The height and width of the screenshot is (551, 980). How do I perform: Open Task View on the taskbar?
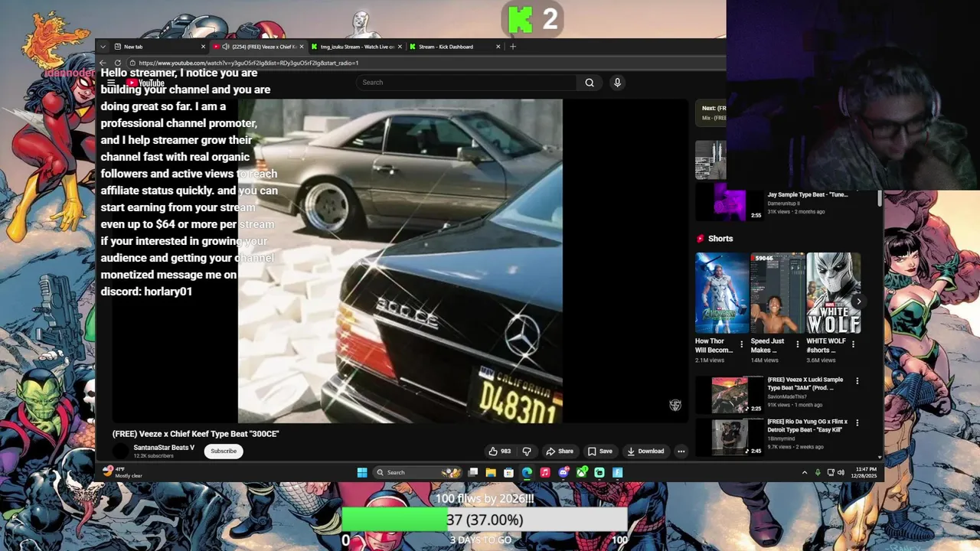(473, 472)
